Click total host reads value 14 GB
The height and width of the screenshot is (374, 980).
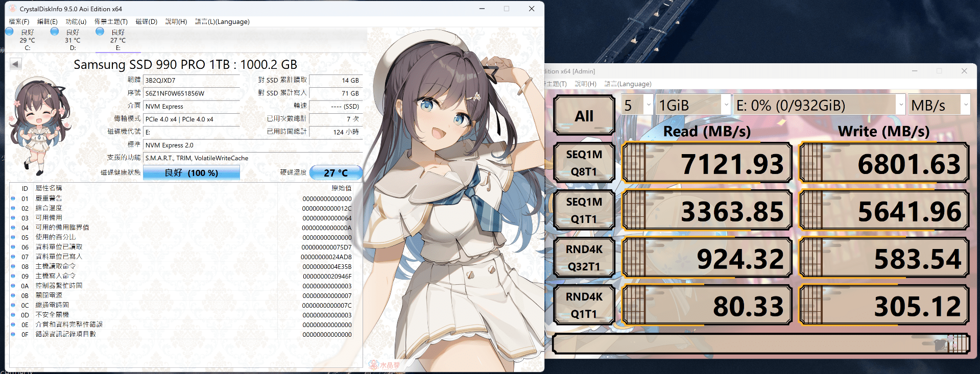(x=336, y=80)
